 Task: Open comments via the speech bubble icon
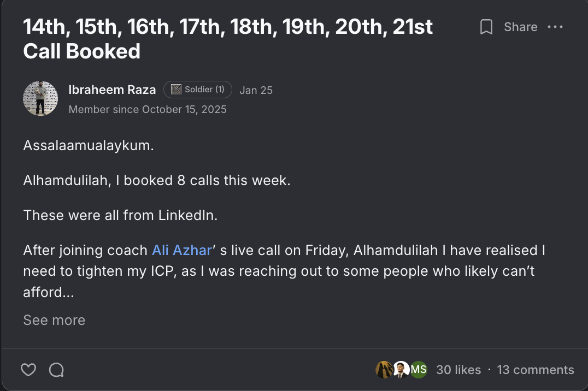point(56,370)
